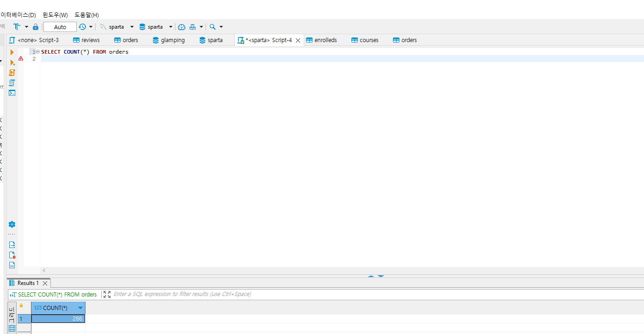Switch to the sparta database tab

click(211, 40)
